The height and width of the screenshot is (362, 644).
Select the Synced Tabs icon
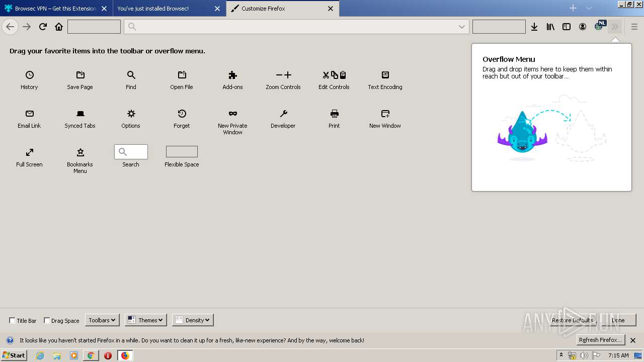(80, 114)
